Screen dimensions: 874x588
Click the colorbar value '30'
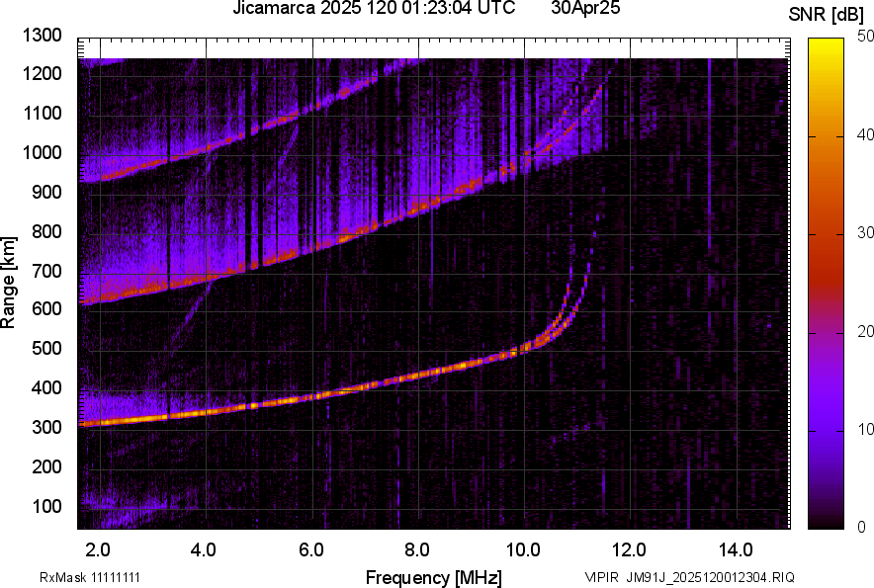[x=866, y=232]
